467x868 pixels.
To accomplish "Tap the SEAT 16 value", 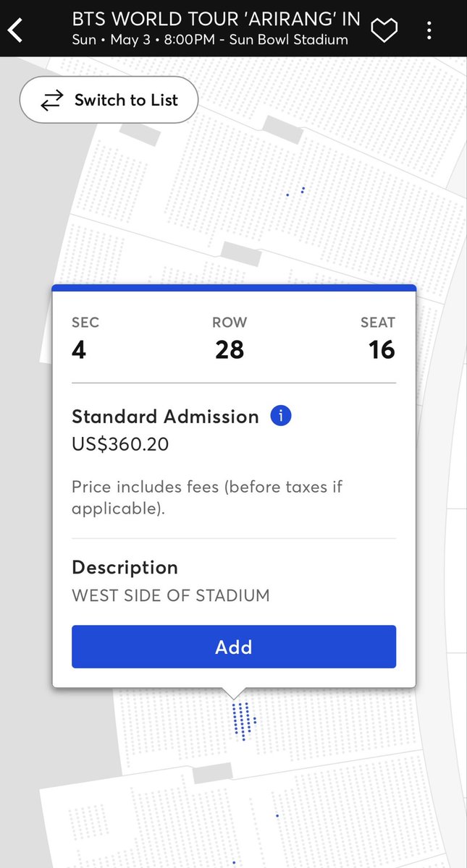I will [x=382, y=350].
